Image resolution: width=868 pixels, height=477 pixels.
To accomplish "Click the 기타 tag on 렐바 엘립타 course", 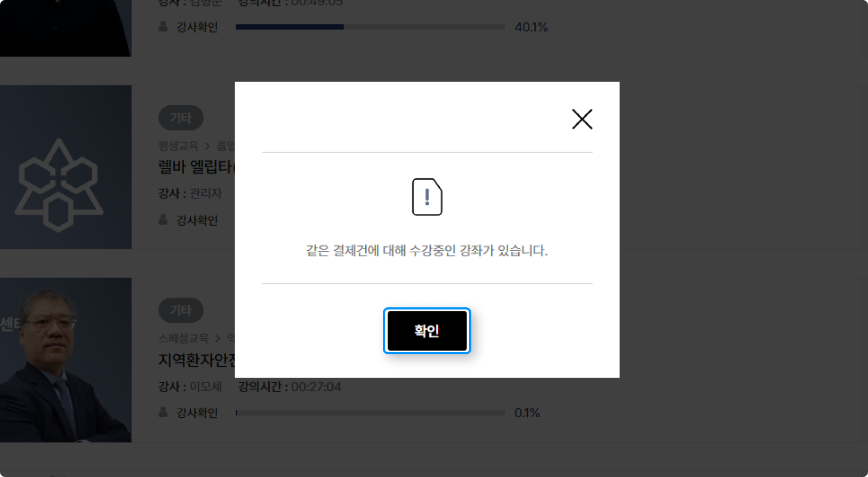I will point(181,117).
